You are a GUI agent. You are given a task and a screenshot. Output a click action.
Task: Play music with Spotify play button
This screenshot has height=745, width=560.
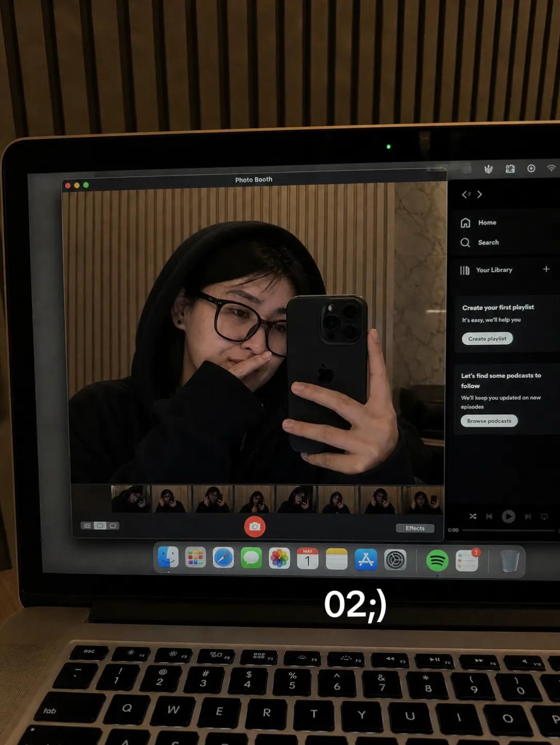pos(509,516)
